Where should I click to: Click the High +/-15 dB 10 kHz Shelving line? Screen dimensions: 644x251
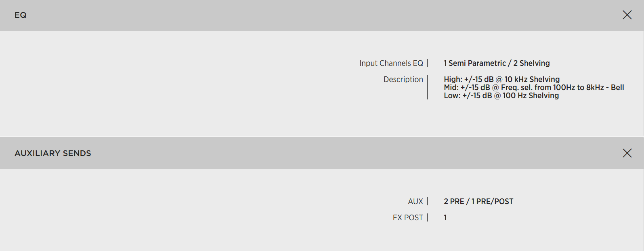tap(501, 80)
